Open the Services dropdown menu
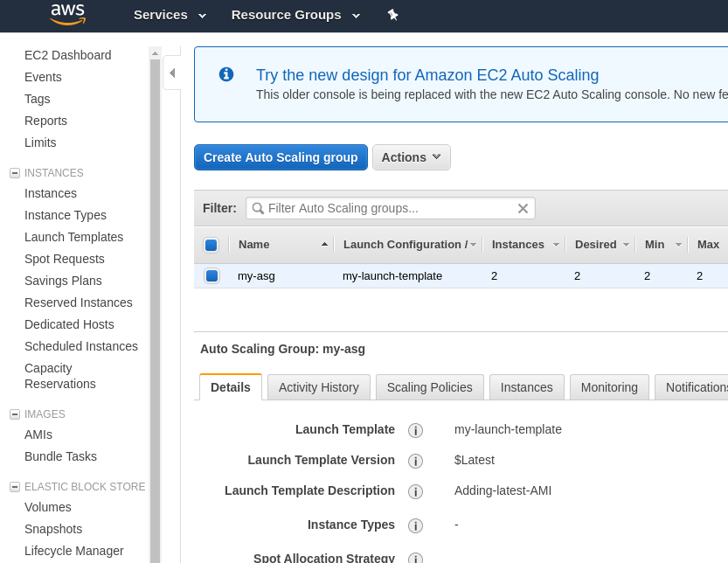The width and height of the screenshot is (728, 563). tap(170, 15)
